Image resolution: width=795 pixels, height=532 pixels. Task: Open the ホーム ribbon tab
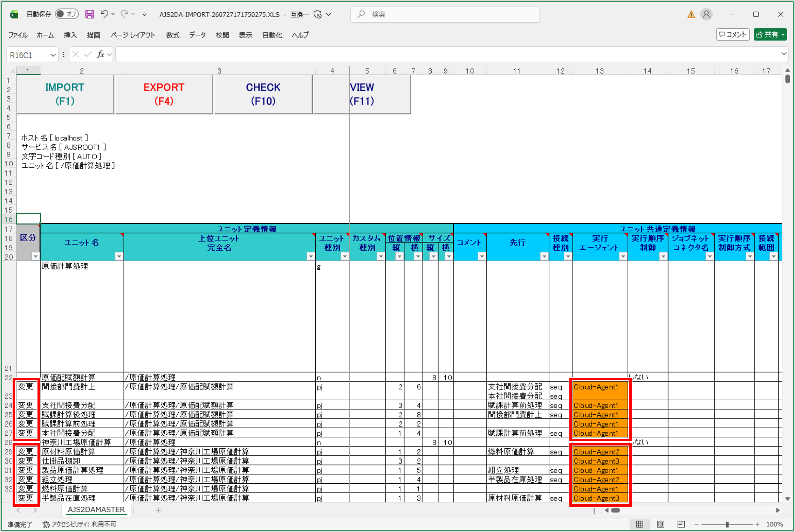(45, 35)
